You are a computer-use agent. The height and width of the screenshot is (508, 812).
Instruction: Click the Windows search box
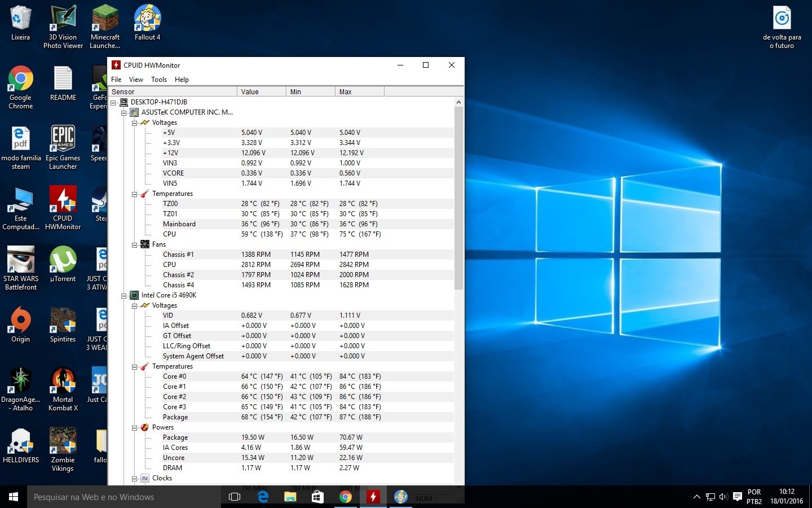click(124, 497)
